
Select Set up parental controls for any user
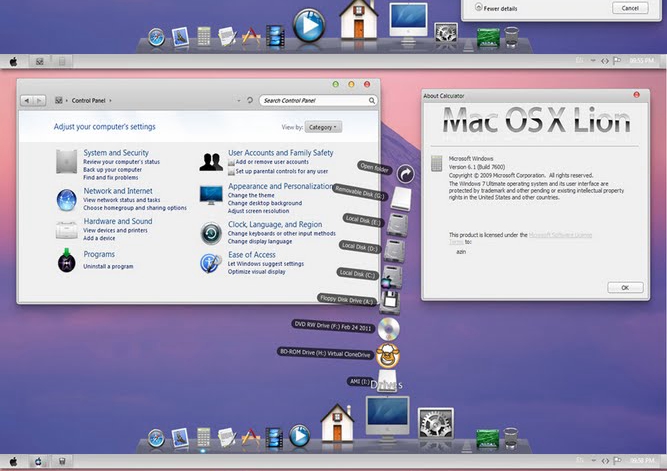pos(282,171)
